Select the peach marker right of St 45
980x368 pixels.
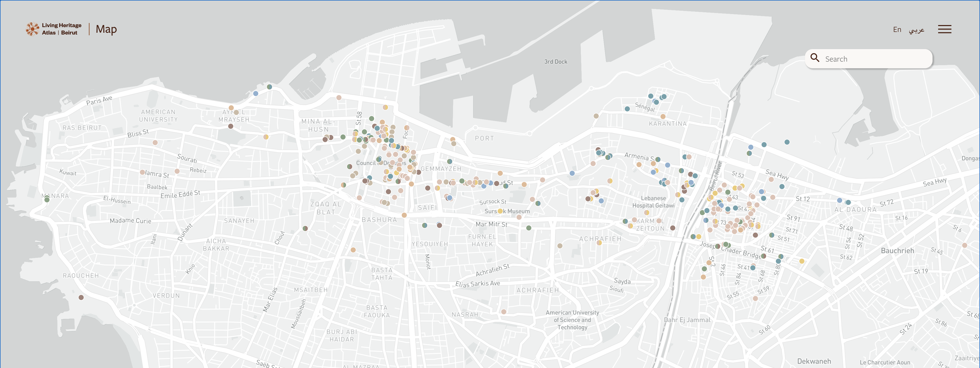(x=964, y=245)
